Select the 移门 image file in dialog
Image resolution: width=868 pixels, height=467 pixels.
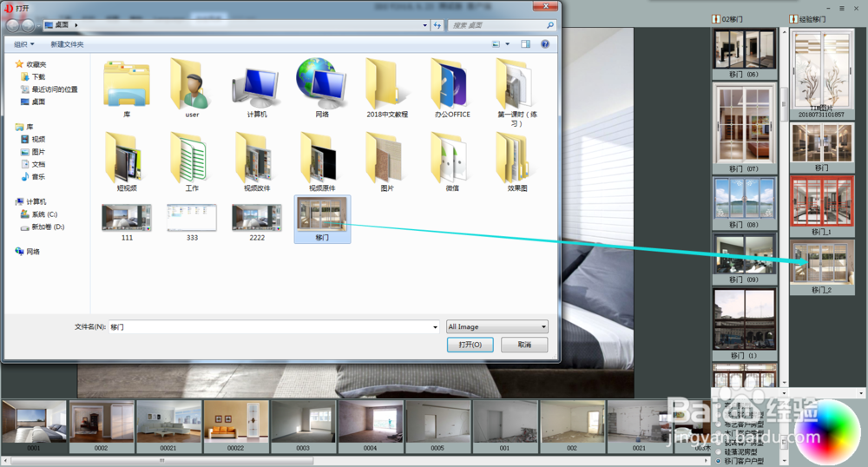(322, 219)
